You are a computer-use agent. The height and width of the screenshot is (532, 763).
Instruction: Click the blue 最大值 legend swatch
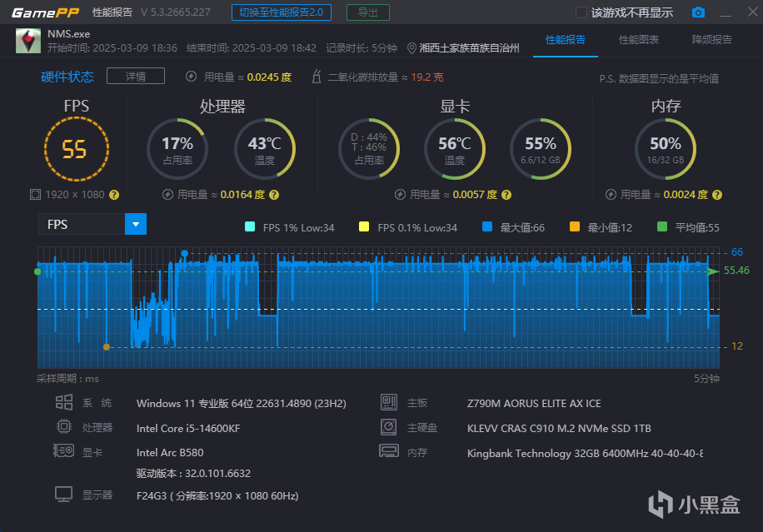point(487,226)
